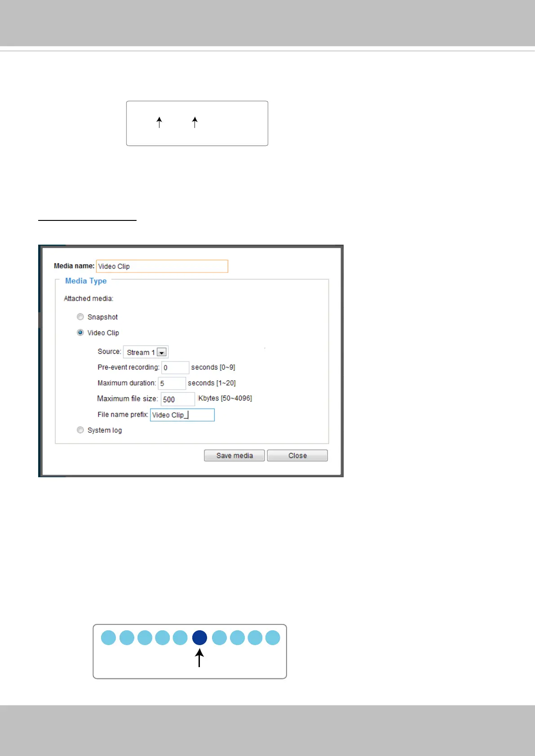Click the File name prefix field
The width and height of the screenshot is (535, 756).
182,415
